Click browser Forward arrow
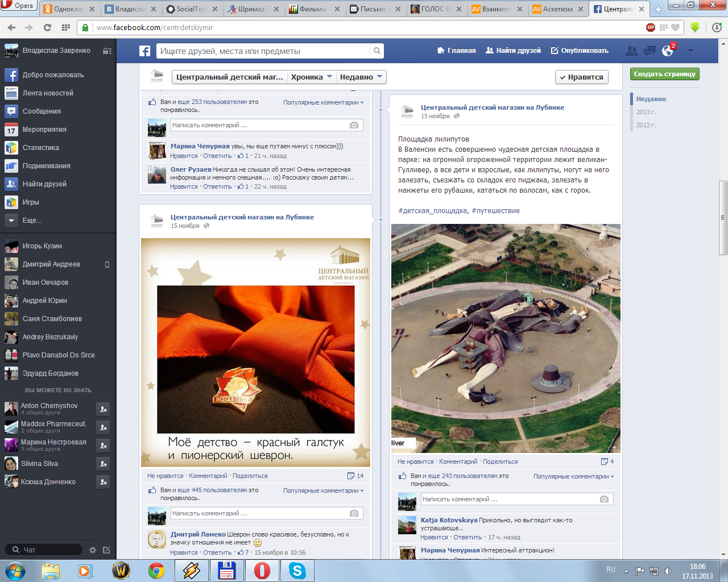 coord(29,27)
